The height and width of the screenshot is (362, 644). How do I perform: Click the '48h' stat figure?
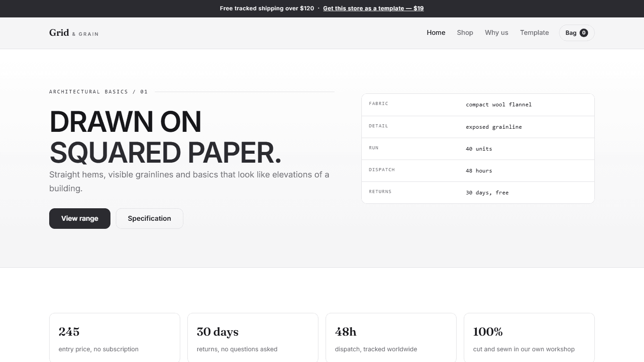346,332
